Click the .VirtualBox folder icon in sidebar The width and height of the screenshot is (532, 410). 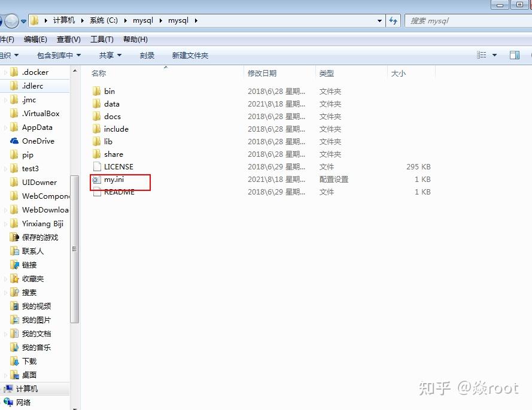pyautogui.click(x=14, y=113)
